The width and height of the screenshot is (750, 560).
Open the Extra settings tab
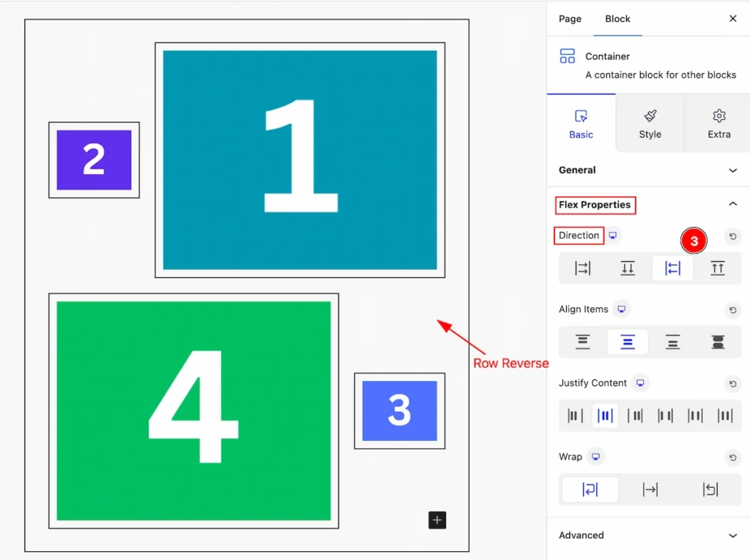(719, 124)
